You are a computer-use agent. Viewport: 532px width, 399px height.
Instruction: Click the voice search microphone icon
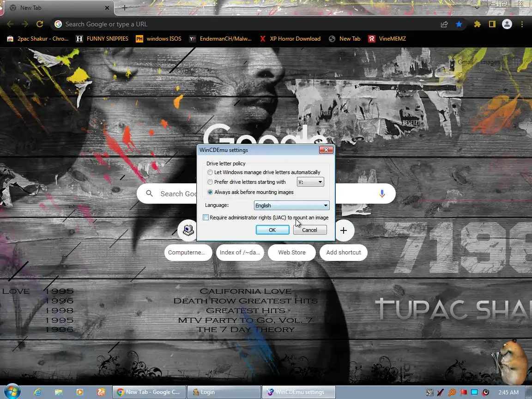point(382,193)
